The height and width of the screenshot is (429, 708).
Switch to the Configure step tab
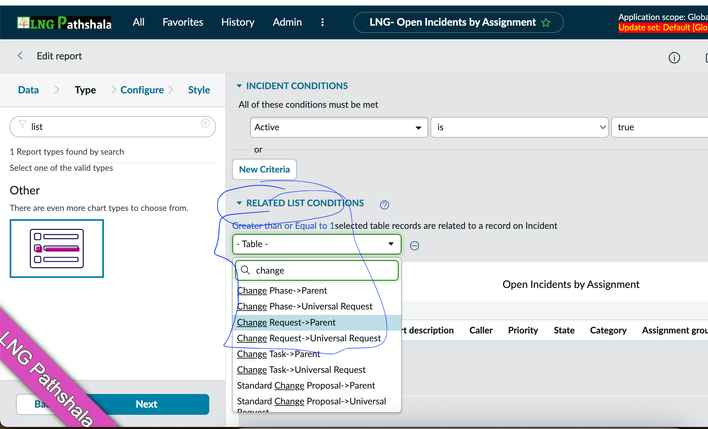pos(142,90)
